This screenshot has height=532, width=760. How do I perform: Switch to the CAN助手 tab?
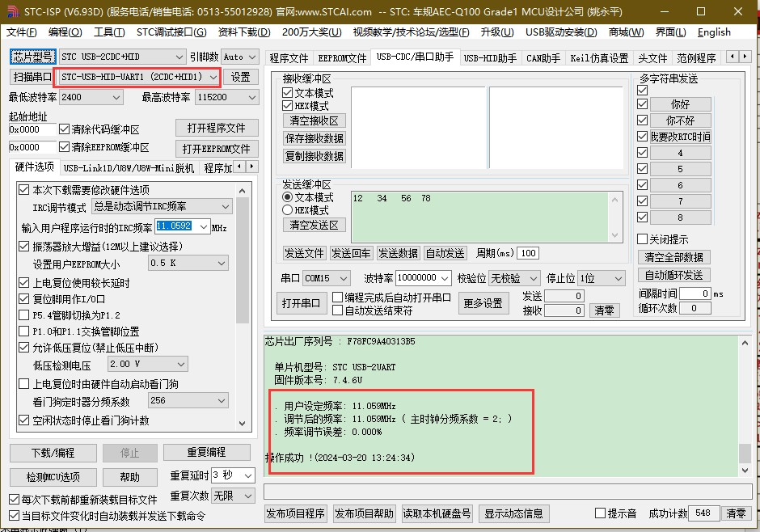tap(543, 58)
